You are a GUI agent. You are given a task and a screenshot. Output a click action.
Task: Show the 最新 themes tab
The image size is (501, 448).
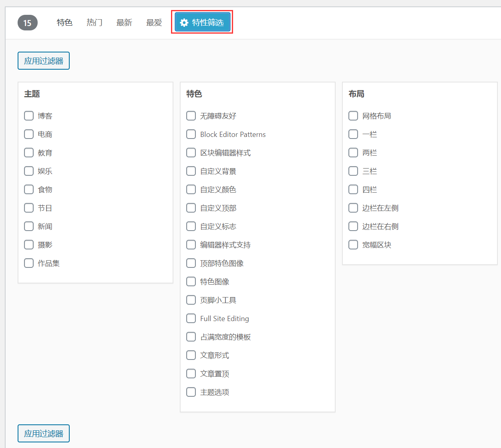[124, 22]
